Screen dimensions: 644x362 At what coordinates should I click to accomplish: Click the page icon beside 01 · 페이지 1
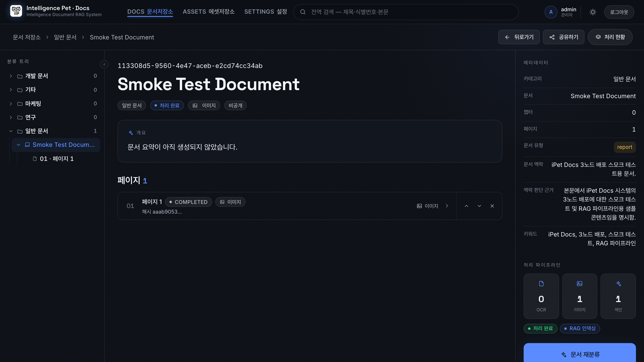(35, 159)
